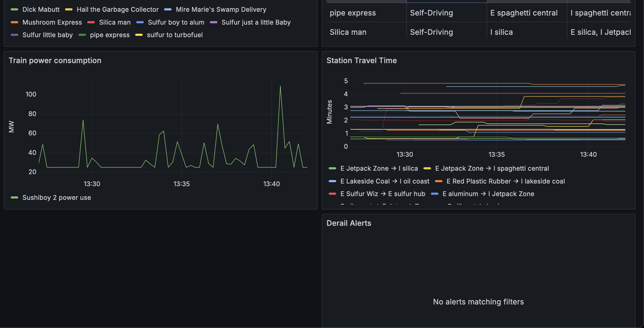The width and height of the screenshot is (644, 328).
Task: Toggle Sulfur little baby legend entry
Action: click(47, 35)
